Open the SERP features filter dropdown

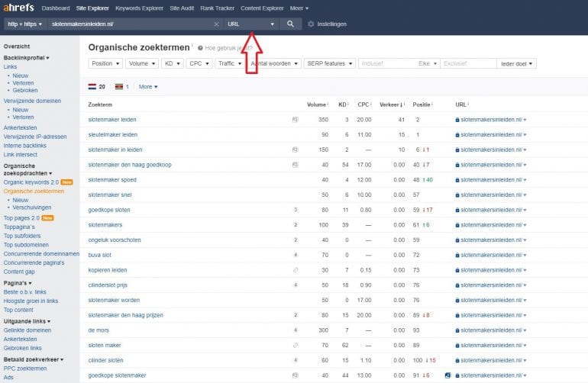click(x=330, y=63)
